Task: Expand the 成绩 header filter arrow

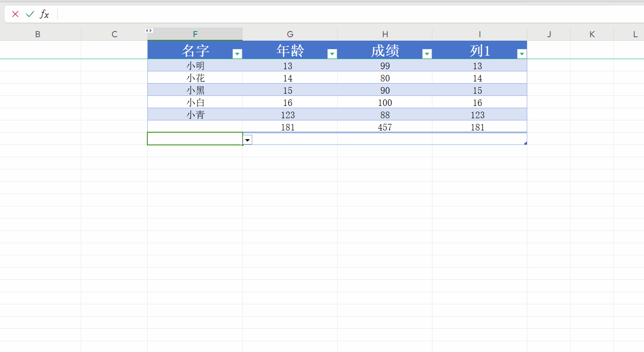Action: pyautogui.click(x=427, y=54)
